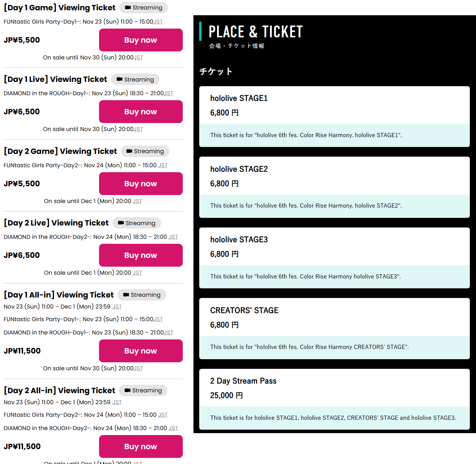Viewport: 476px width, 464px height.
Task: Click the [Day 2 Live] Viewing Ticket title
Action: click(x=56, y=223)
